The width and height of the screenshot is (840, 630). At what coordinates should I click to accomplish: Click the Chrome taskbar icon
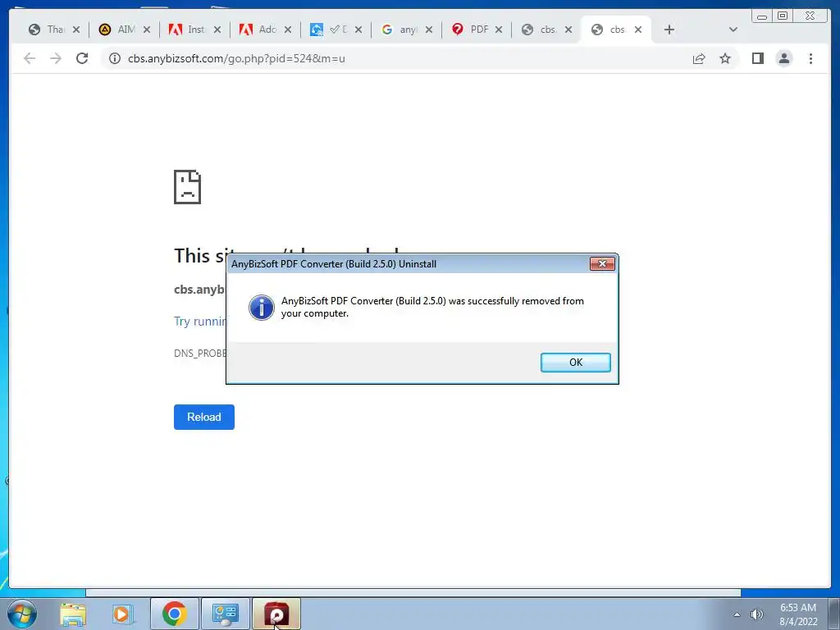point(175,614)
